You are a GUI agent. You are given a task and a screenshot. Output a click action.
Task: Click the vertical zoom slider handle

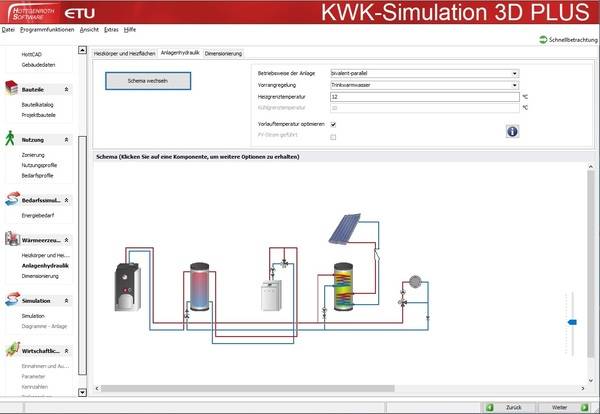(x=571, y=322)
